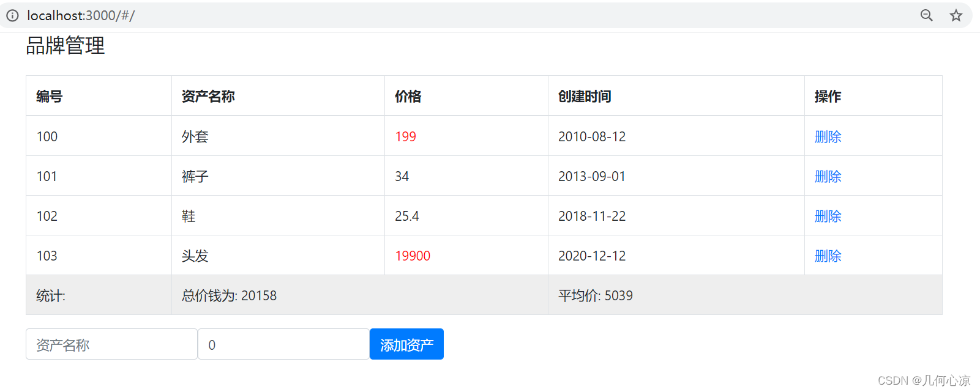Image resolution: width=980 pixels, height=392 pixels.
Task: Click the 操作 column header
Action: coord(828,96)
